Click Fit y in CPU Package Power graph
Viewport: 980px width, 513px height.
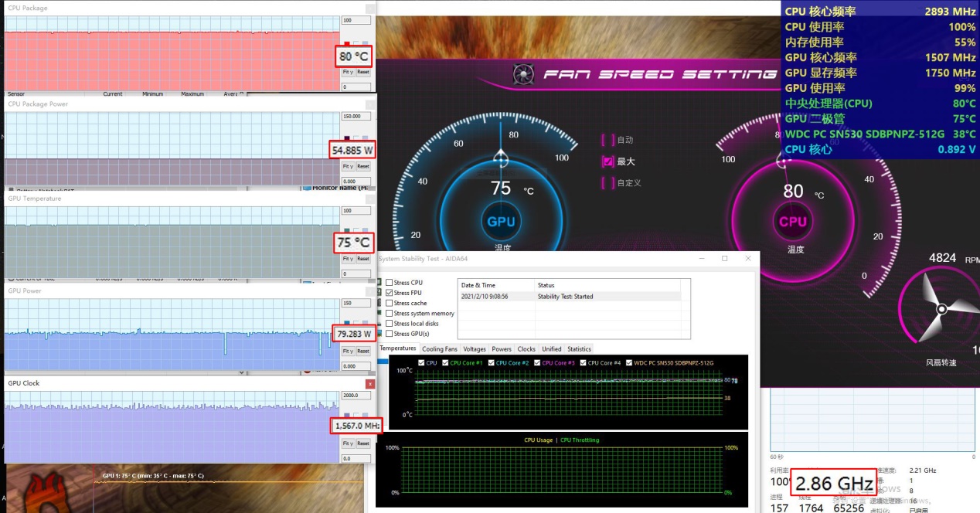(348, 166)
